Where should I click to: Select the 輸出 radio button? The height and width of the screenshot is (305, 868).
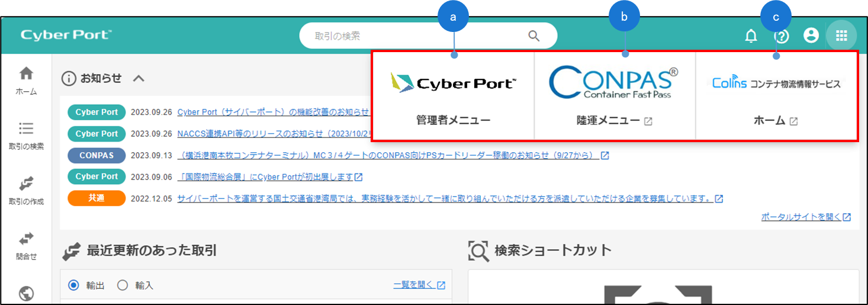[x=73, y=285]
